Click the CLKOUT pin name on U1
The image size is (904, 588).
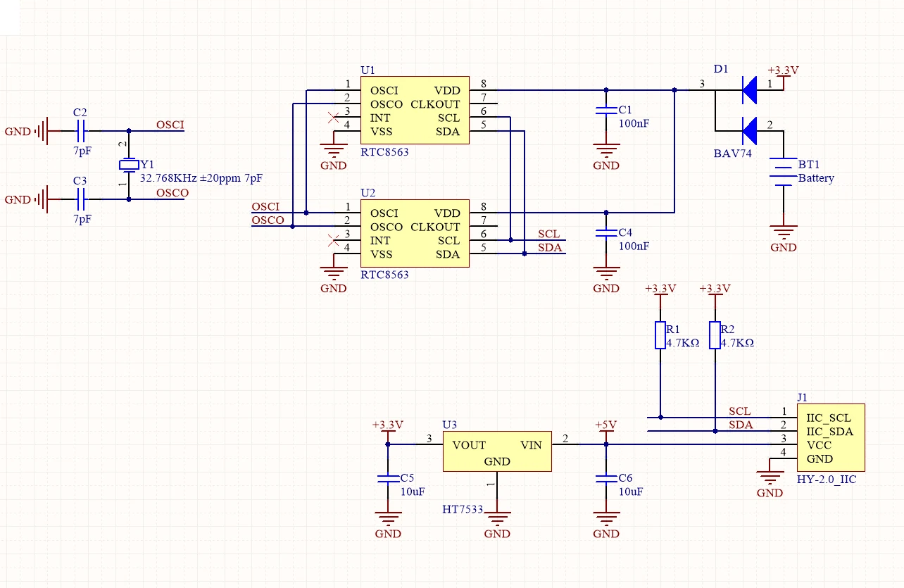435,104
